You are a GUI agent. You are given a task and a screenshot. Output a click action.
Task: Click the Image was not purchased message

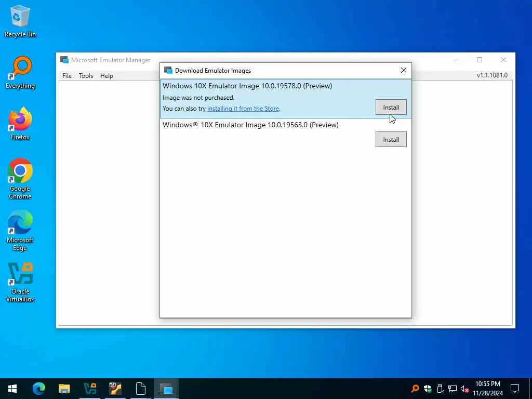click(198, 98)
